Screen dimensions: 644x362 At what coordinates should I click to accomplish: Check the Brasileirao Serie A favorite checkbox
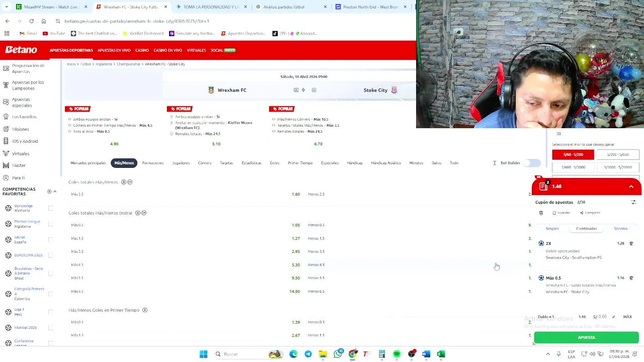[50, 273]
